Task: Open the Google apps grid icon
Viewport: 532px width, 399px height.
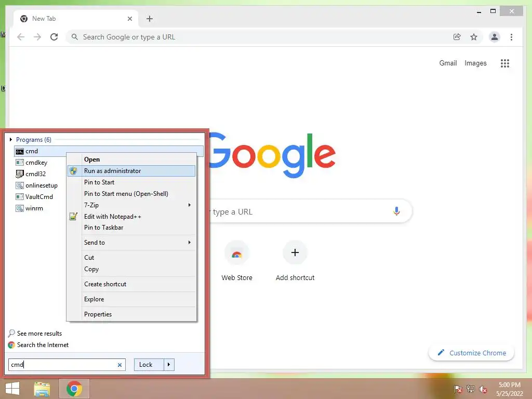Action: pos(505,63)
